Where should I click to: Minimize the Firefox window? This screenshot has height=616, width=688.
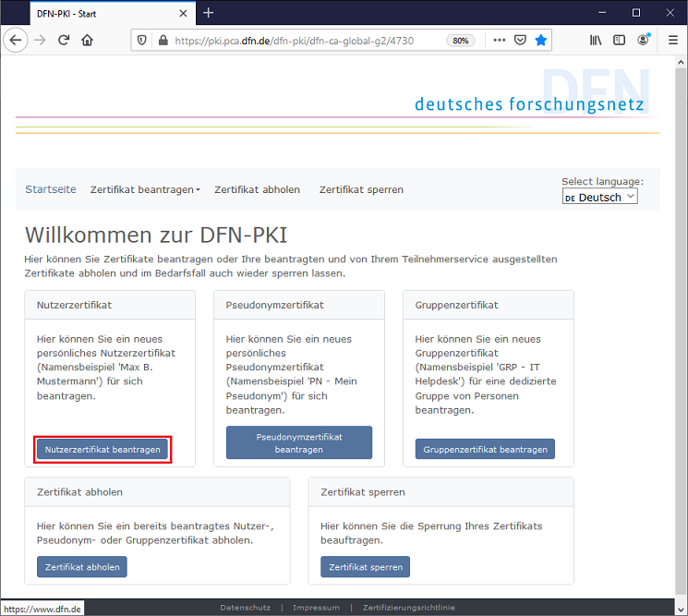coord(602,13)
